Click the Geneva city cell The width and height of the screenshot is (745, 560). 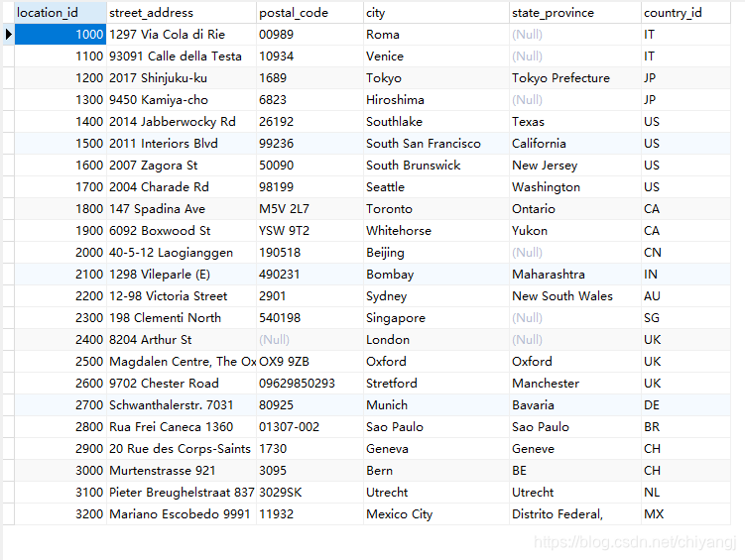[x=436, y=449]
